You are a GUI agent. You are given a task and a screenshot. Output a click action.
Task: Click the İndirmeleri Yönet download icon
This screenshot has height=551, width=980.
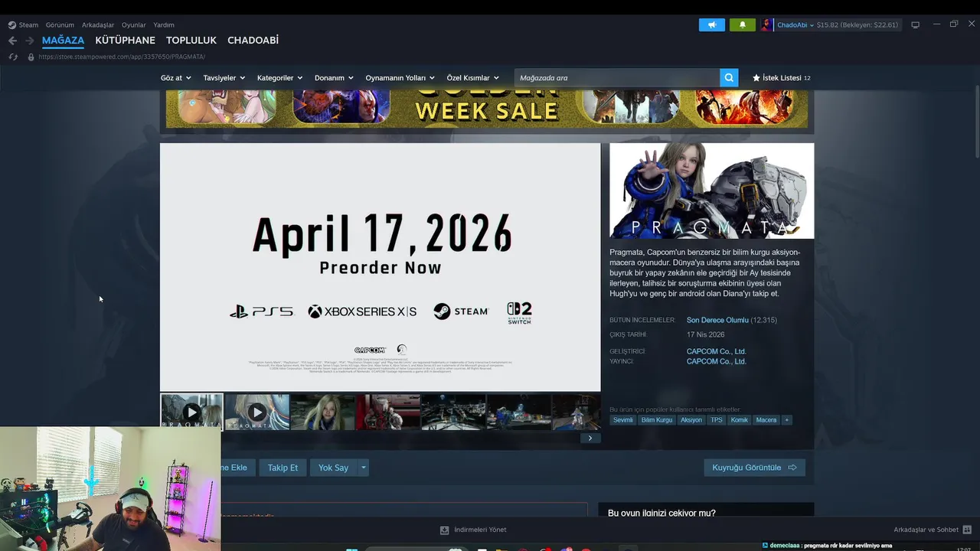(x=444, y=530)
